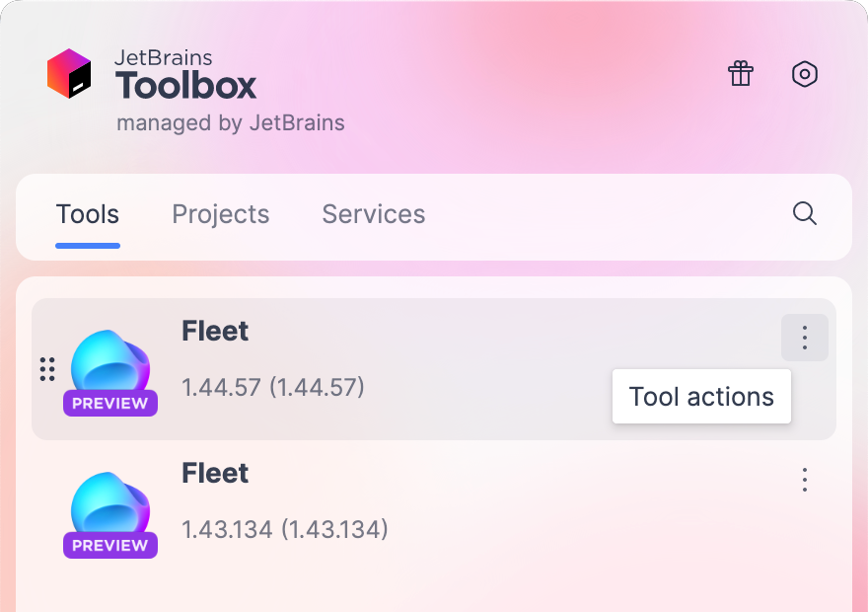This screenshot has height=612, width=868.
Task: Open Toolbox settings gear
Action: tap(805, 74)
